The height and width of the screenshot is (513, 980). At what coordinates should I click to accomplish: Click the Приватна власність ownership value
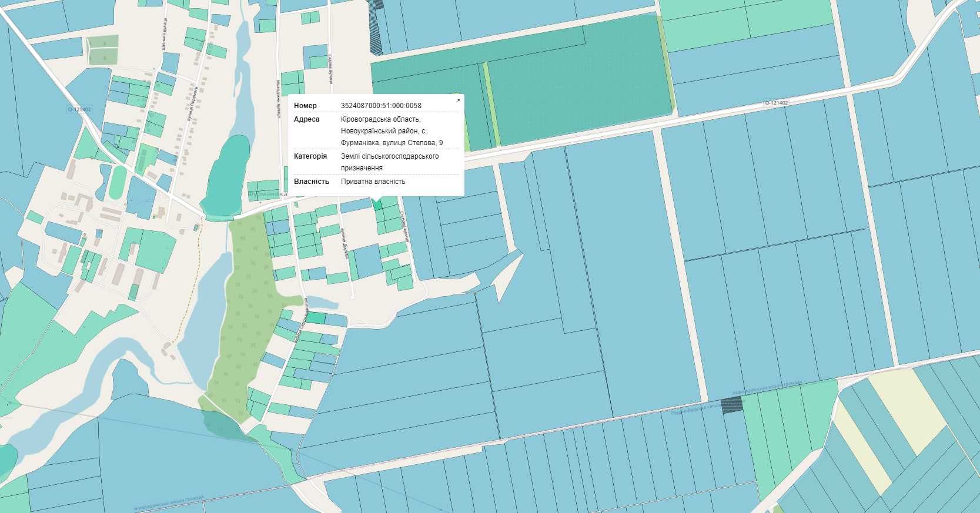click(x=373, y=182)
